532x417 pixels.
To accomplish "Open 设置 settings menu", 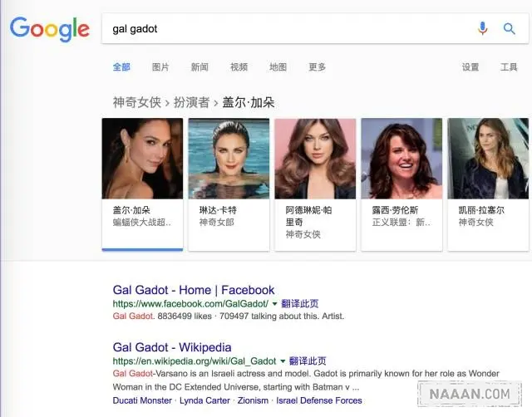I will (470, 67).
